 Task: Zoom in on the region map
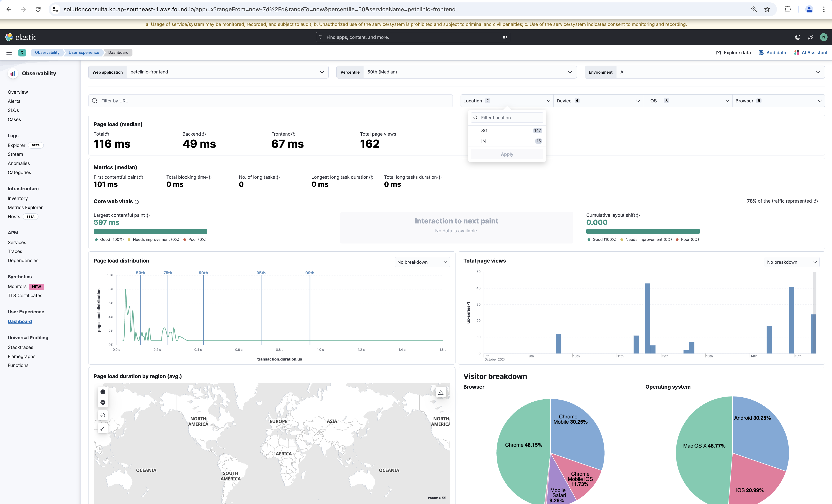point(103,392)
